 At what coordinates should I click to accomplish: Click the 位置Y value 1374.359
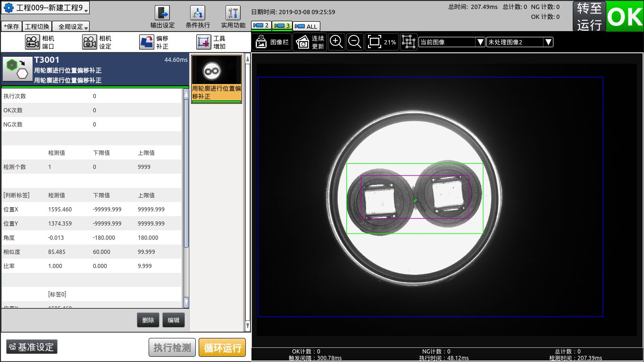coord(60,224)
